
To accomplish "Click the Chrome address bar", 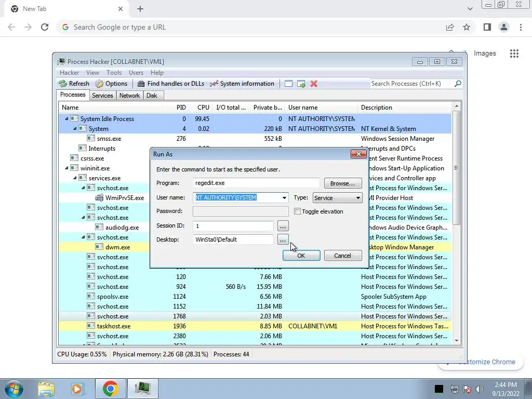I will click(x=250, y=27).
